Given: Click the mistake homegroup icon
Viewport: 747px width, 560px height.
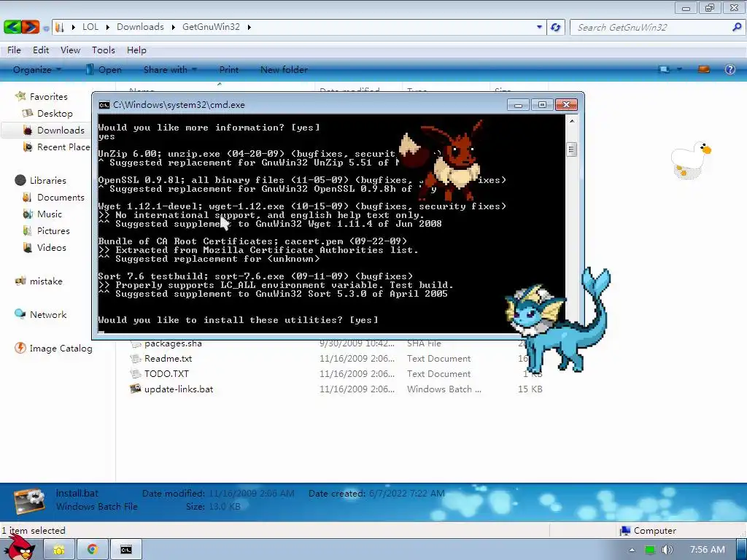Looking at the screenshot, I should pos(20,281).
